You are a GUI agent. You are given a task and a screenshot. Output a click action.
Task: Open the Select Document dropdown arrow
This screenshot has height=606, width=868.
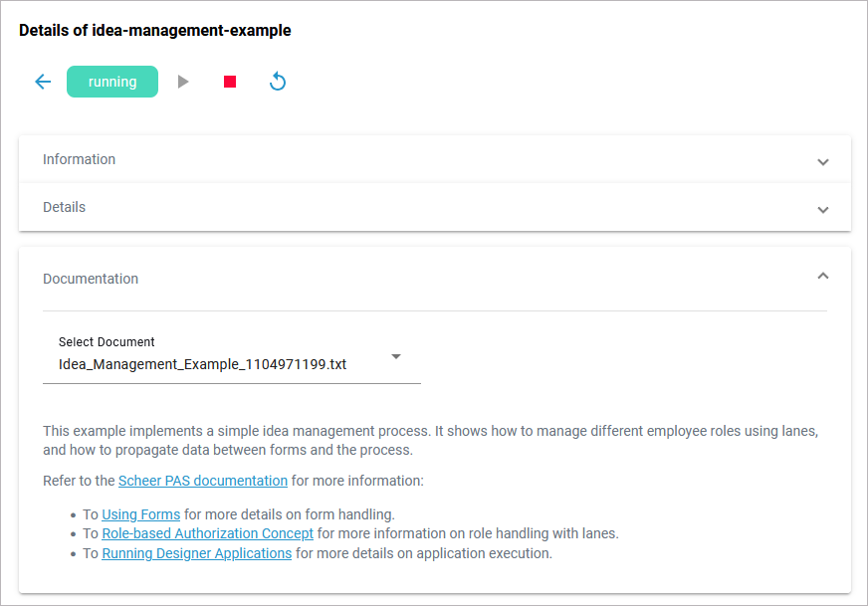(396, 356)
